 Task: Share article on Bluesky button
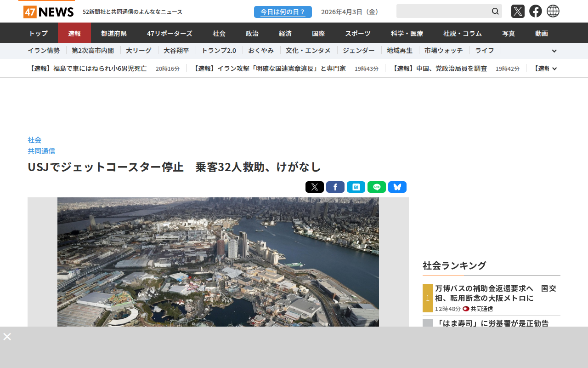pyautogui.click(x=397, y=187)
